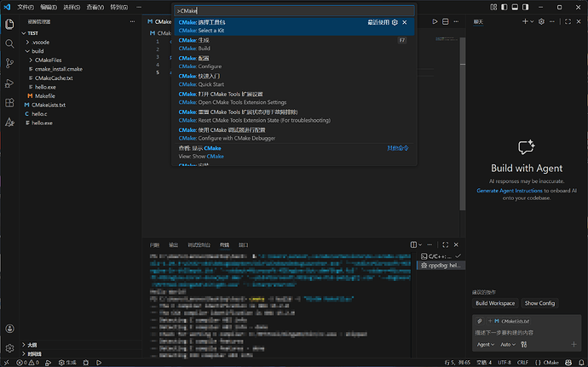Click the Generate Agent Instructions link
588x367 pixels.
510,191
